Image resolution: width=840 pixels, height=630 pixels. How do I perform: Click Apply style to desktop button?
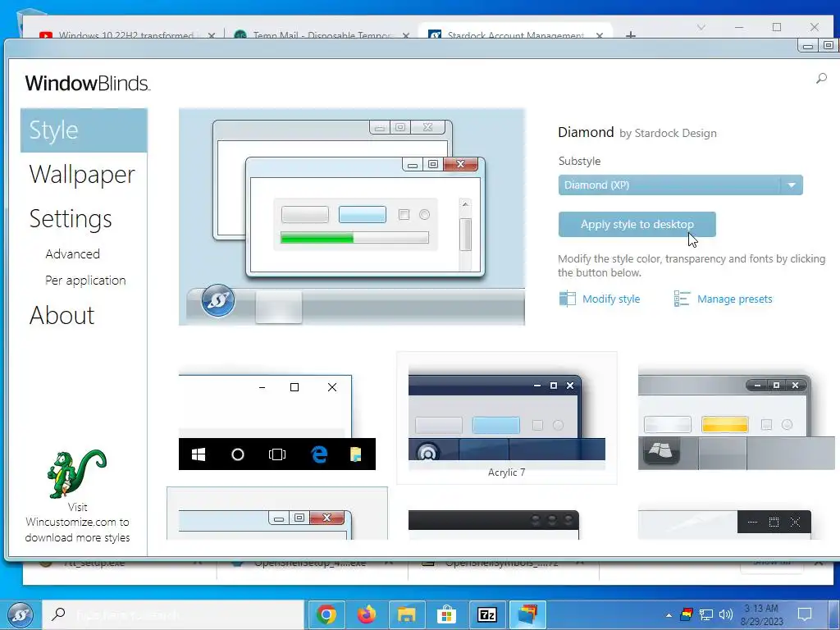637,225
